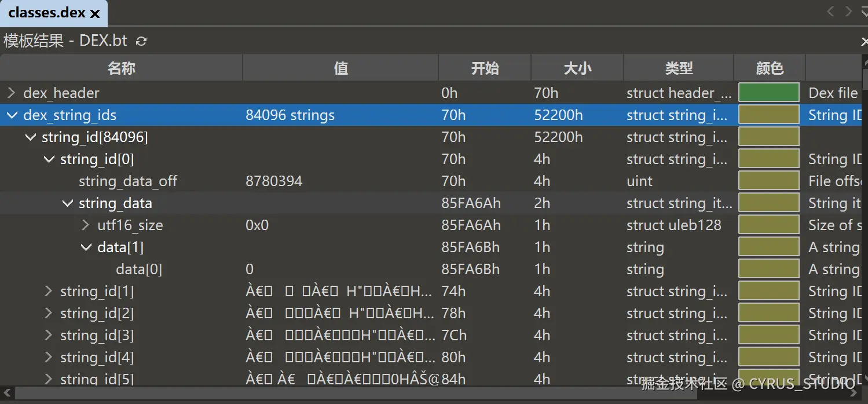Click the 52200h size of dex_string_ids
The width and height of the screenshot is (868, 404).
point(558,115)
